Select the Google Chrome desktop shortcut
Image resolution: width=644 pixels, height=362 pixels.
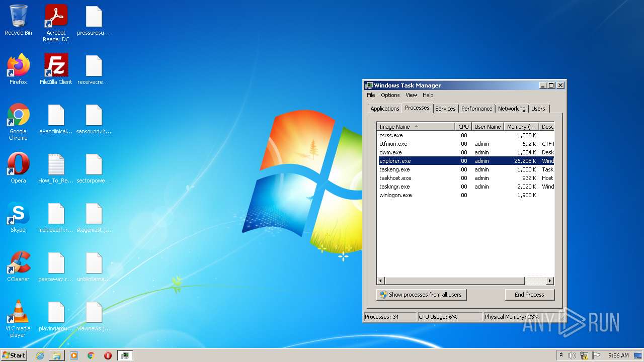(x=18, y=122)
